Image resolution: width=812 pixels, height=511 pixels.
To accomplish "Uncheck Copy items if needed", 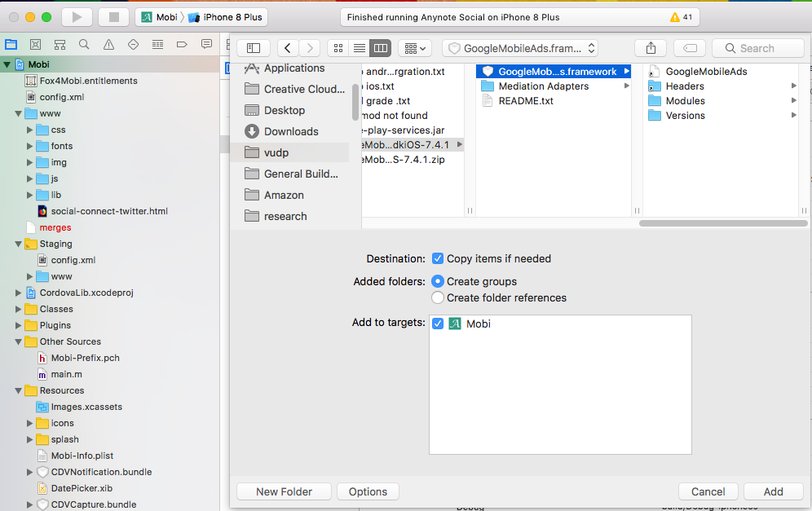I will 438,258.
